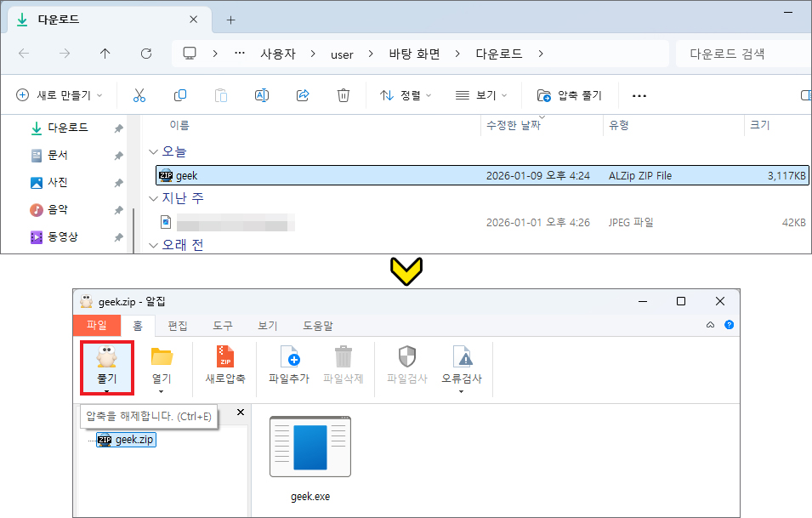
Task: Click the red 파일 menu button
Action: (96, 326)
